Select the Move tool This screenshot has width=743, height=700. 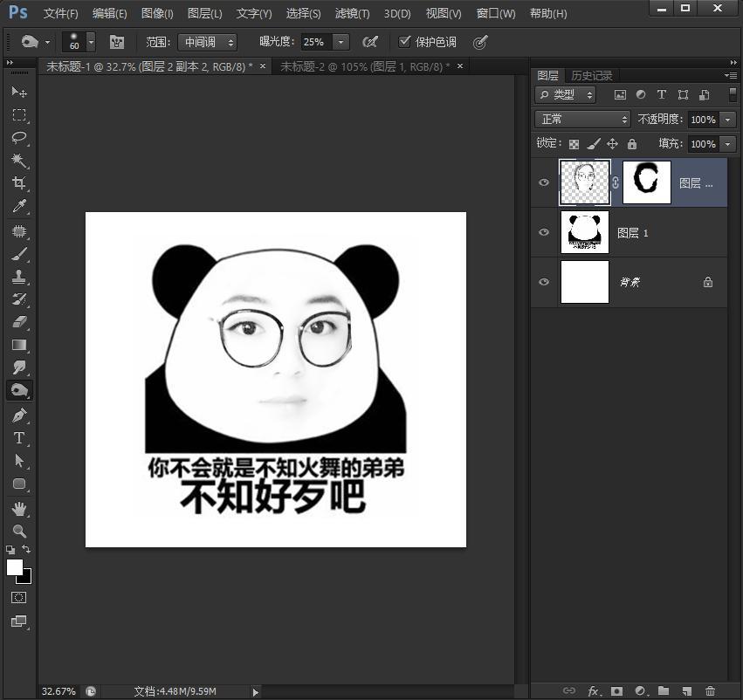pyautogui.click(x=19, y=92)
